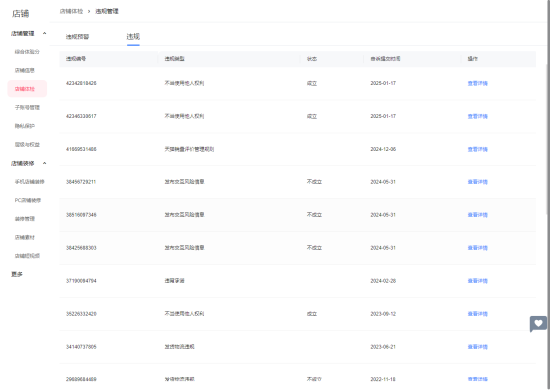Switch to the 违规预警 tab
The image size is (550, 391).
pyautogui.click(x=78, y=37)
